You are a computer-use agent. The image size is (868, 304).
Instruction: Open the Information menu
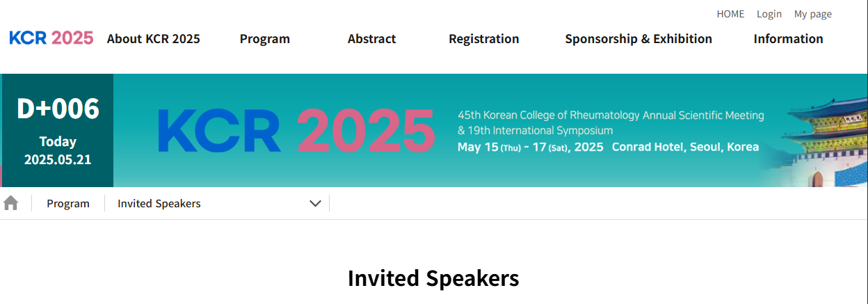point(789,39)
